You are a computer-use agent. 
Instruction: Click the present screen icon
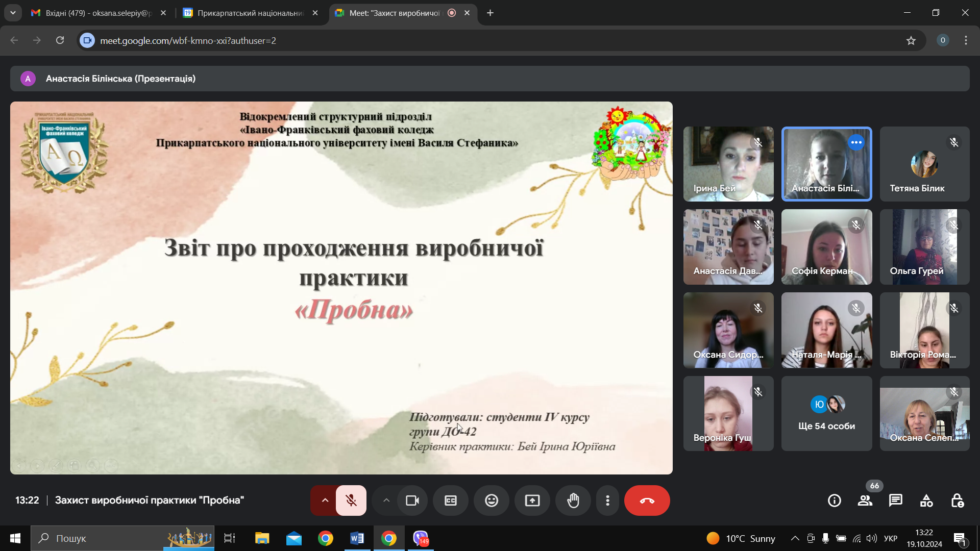532,500
